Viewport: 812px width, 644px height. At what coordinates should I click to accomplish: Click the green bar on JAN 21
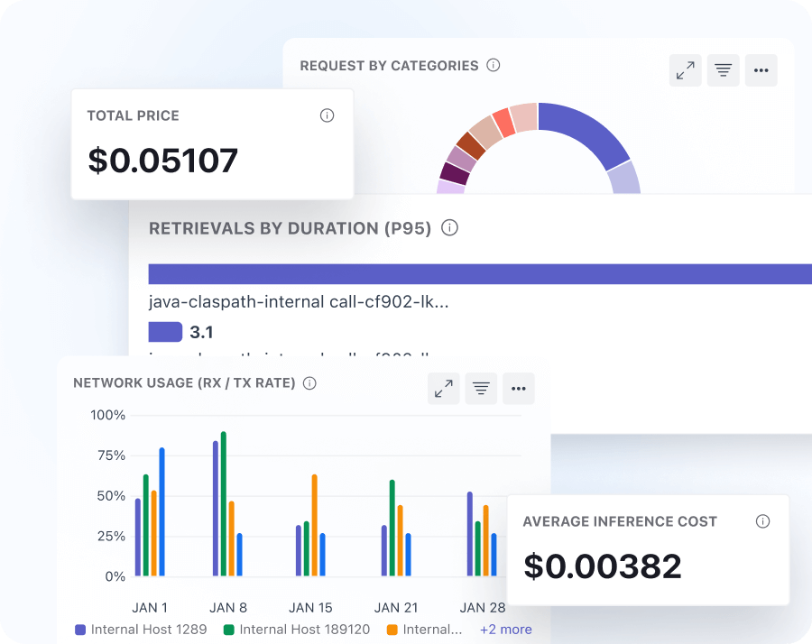click(392, 528)
